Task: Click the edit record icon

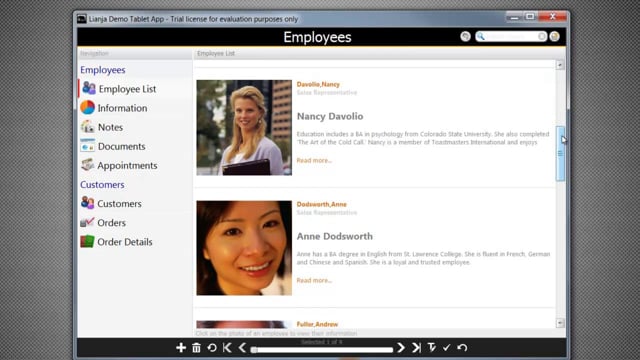Action: pyautogui.click(x=431, y=347)
